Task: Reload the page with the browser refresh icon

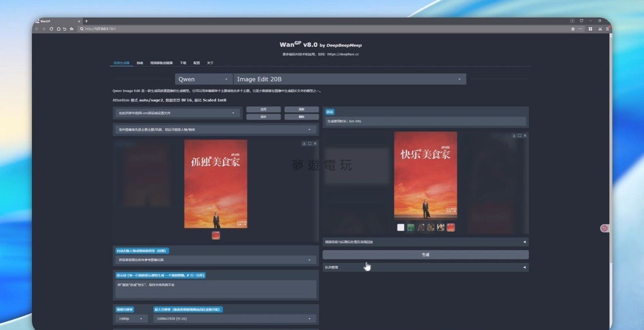Action: (51, 29)
